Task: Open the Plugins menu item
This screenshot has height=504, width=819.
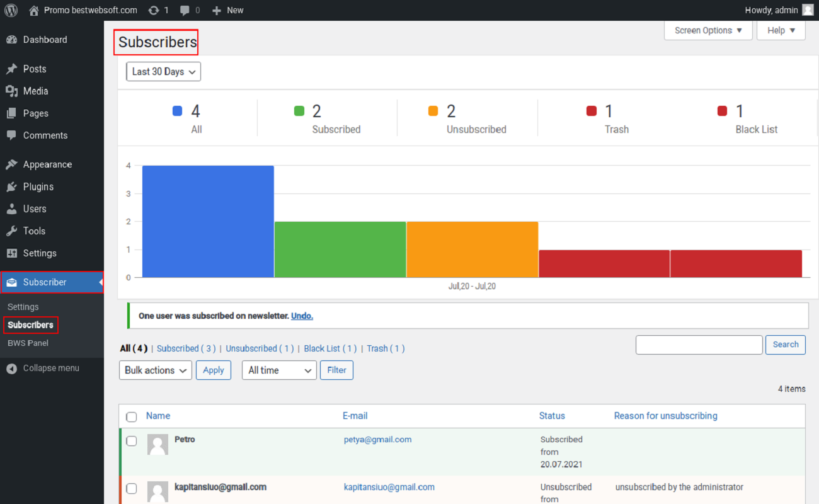Action: 52,186
